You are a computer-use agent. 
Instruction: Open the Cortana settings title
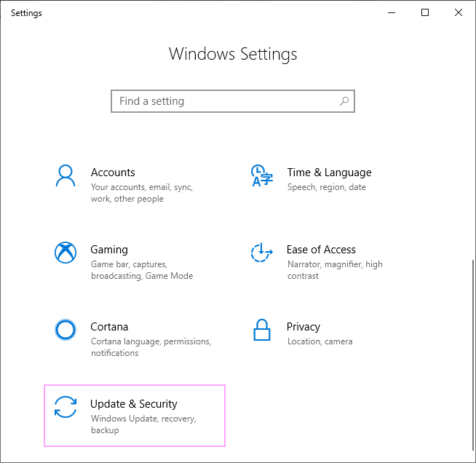[x=109, y=327]
